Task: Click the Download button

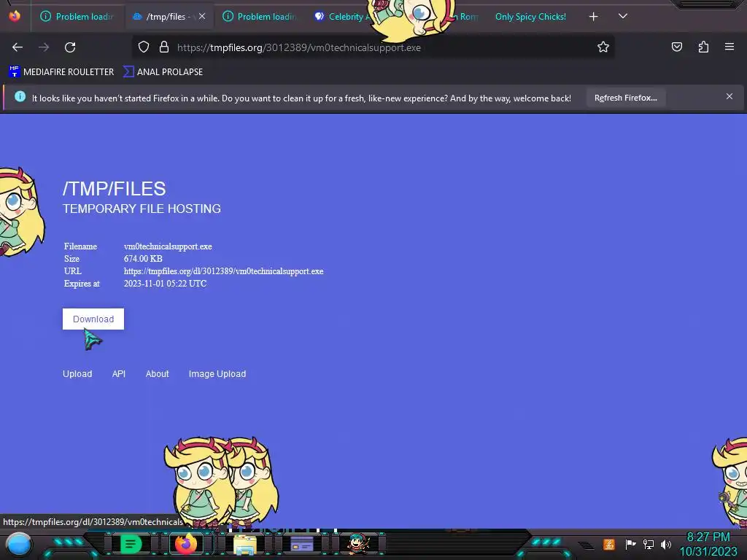Action: point(93,319)
